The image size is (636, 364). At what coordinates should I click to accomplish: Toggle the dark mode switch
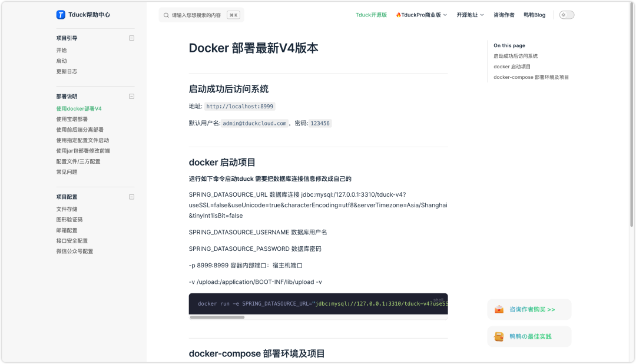pos(567,15)
